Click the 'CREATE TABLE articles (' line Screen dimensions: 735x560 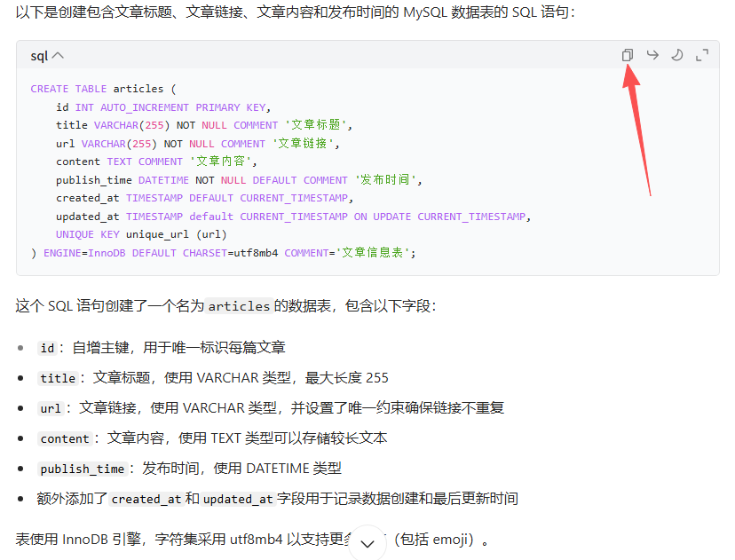[103, 89]
